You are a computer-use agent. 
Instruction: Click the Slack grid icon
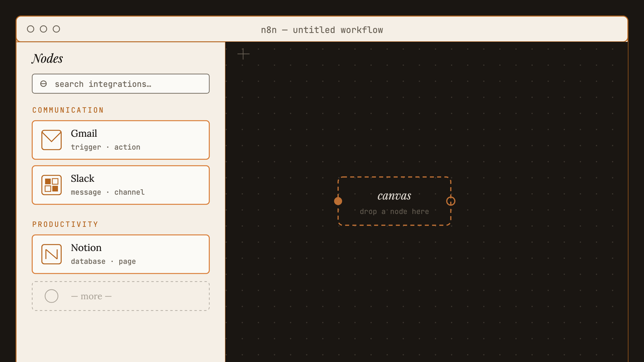click(x=52, y=185)
